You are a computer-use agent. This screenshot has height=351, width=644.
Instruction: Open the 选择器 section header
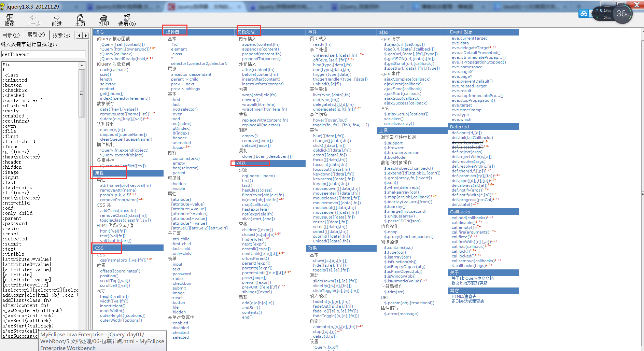click(x=199, y=32)
